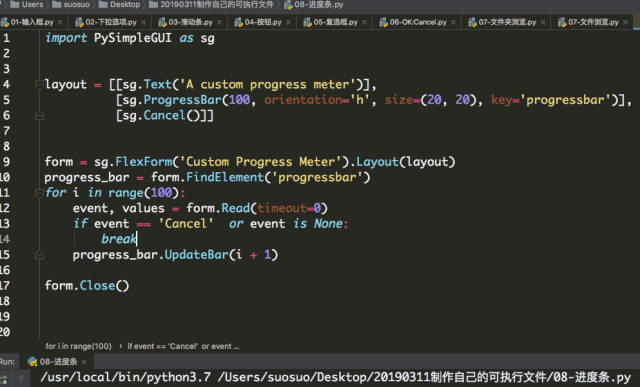Collapse the layout definition fold at line 4

tap(39, 85)
